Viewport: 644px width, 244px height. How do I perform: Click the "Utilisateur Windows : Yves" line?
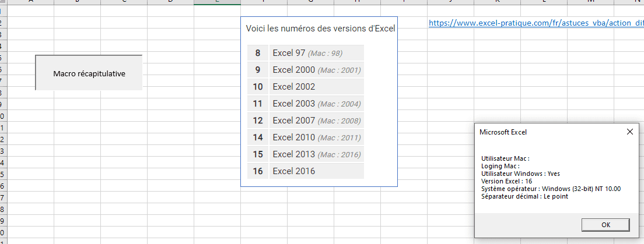(x=520, y=174)
